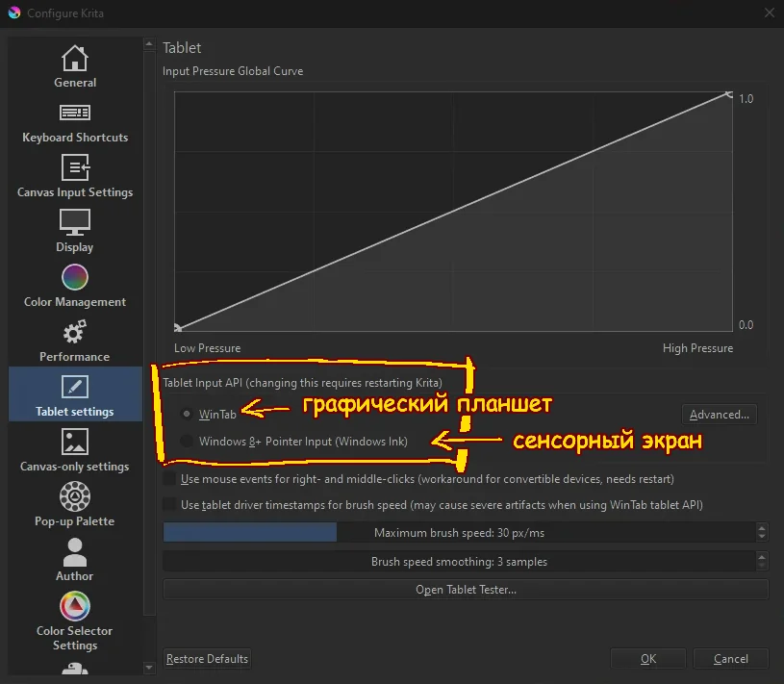
Task: Click the Krita logo in title bar
Action: pyautogui.click(x=14, y=13)
